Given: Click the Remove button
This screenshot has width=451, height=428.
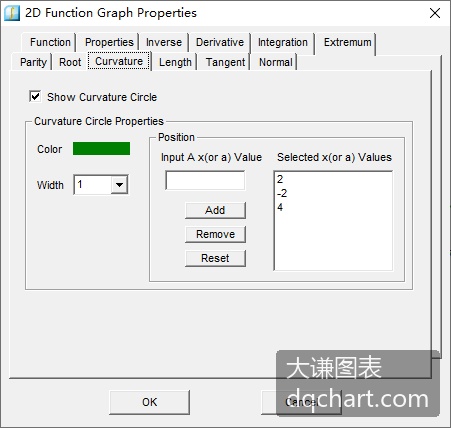Looking at the screenshot, I should pos(215,234).
